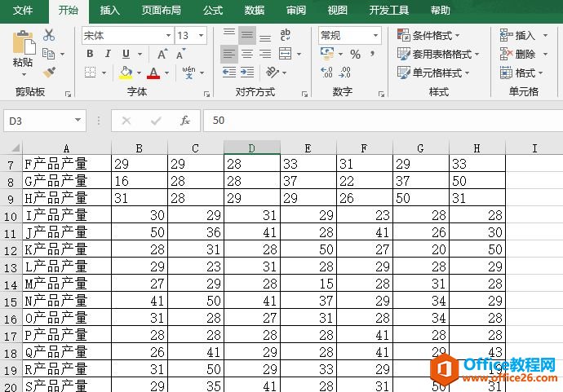
Task: Open underline style dropdown arrow
Action: click(140, 54)
